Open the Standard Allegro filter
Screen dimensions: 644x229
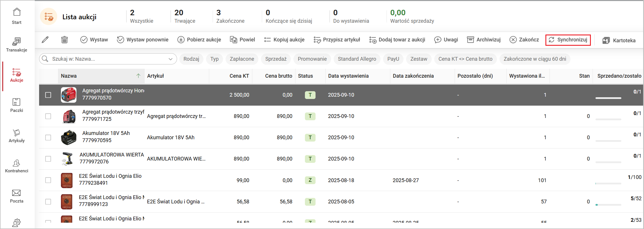[357, 59]
